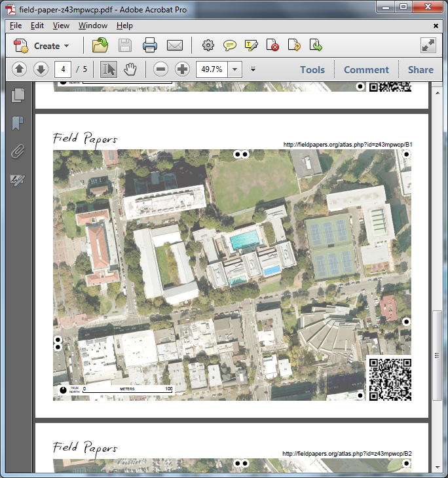Add sticky note comment icon
This screenshot has height=478, width=448.
[230, 45]
